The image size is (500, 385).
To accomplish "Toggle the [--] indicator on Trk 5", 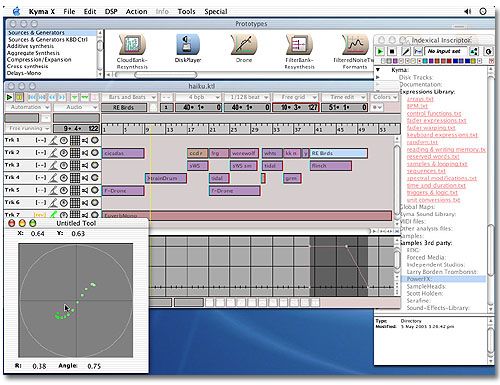I will pyautogui.click(x=41, y=190).
